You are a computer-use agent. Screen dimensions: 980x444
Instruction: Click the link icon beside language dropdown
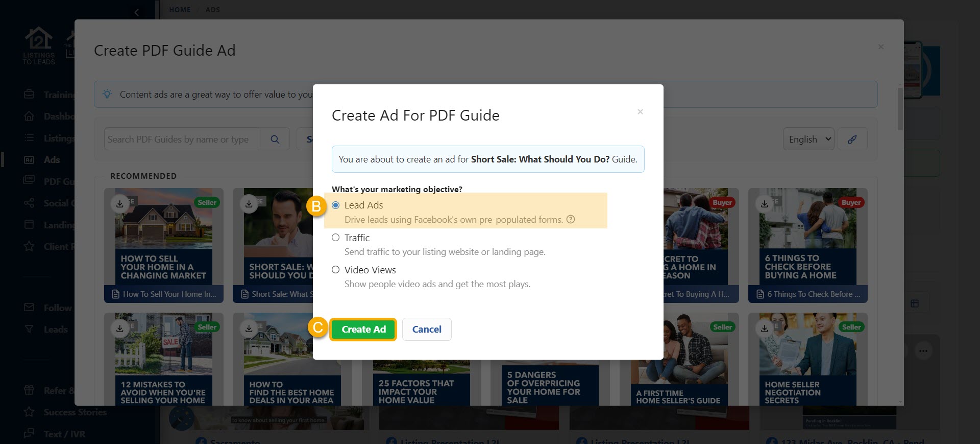(x=852, y=139)
